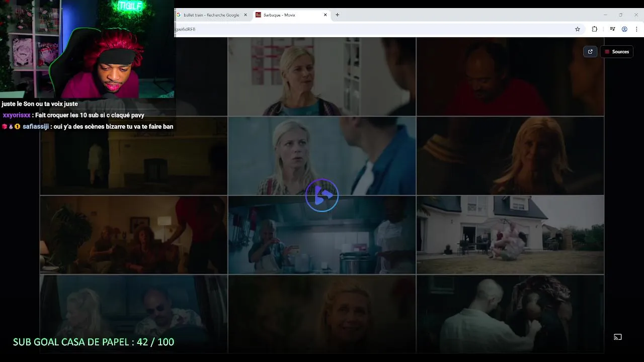The height and width of the screenshot is (362, 644).
Task: Close the Barbaque - Movix tab
Action: pos(325,15)
